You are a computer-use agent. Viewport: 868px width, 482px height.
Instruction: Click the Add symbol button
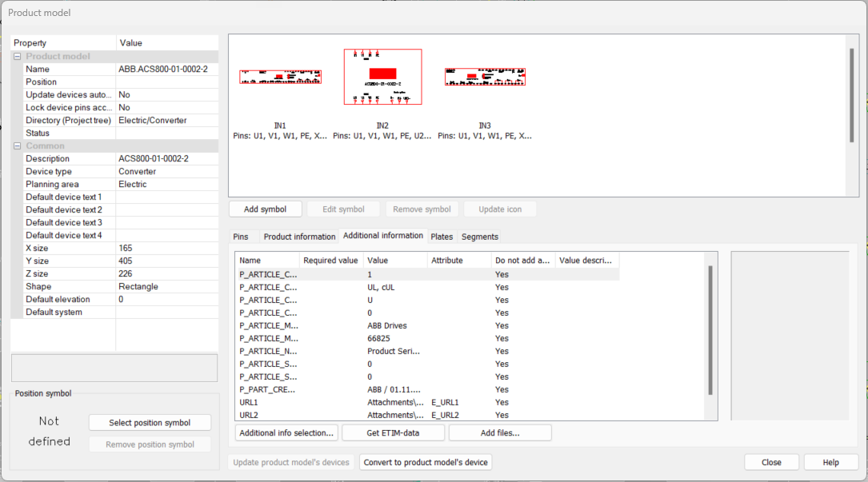pyautogui.click(x=265, y=209)
